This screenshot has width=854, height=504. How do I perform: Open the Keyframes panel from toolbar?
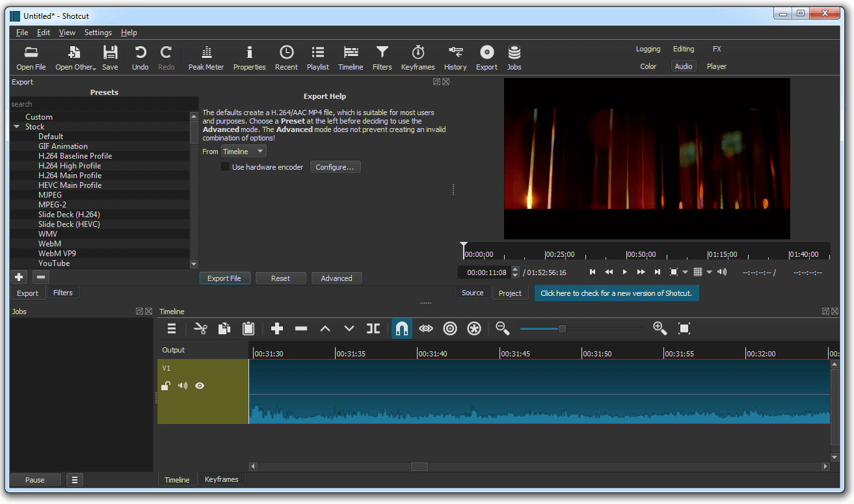click(418, 58)
